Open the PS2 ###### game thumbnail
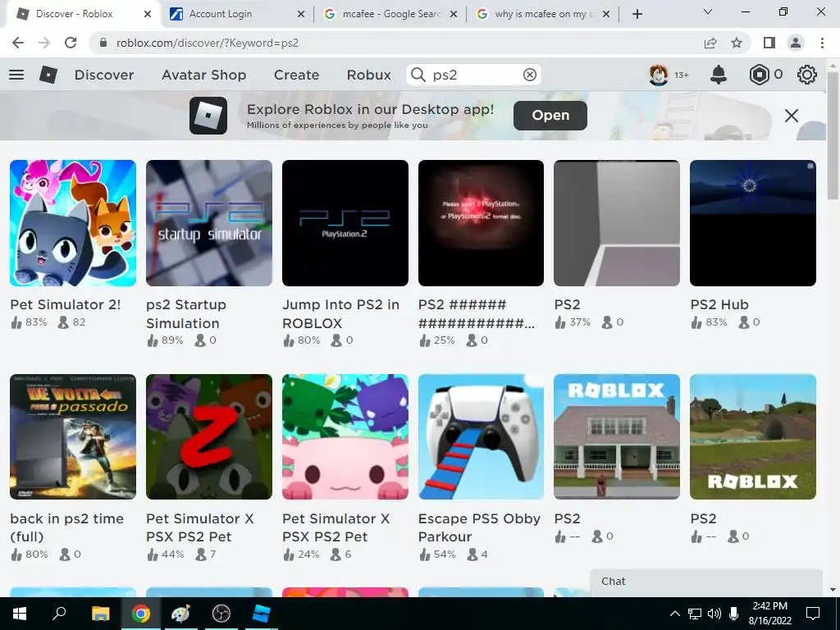 (x=481, y=223)
